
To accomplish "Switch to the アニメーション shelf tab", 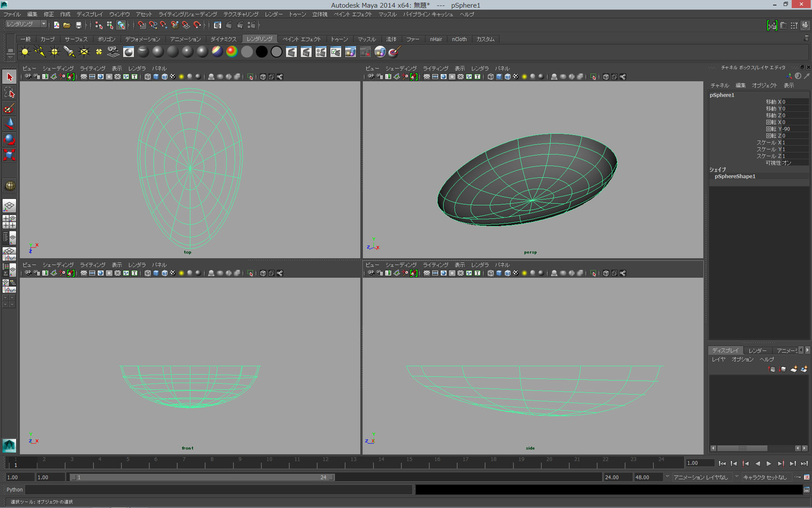I will pos(186,39).
